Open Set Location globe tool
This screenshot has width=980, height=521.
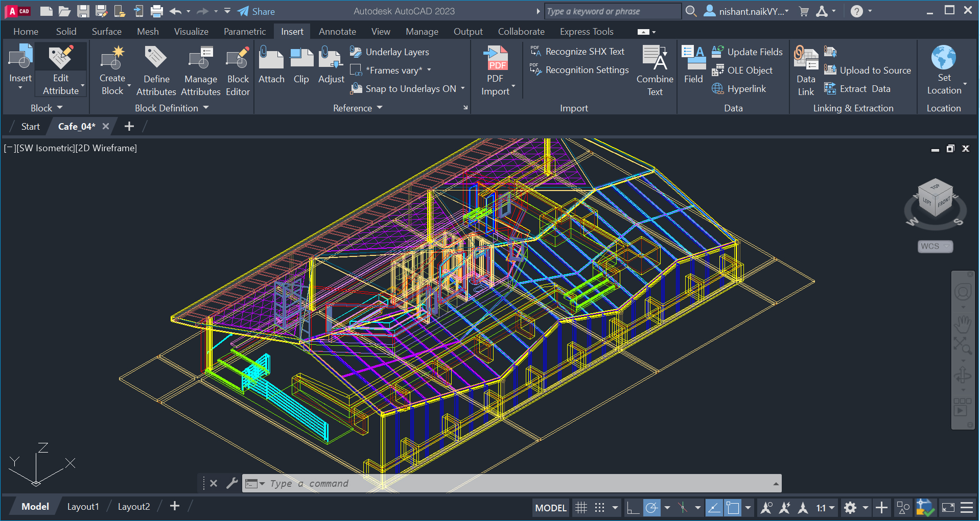pos(944,69)
